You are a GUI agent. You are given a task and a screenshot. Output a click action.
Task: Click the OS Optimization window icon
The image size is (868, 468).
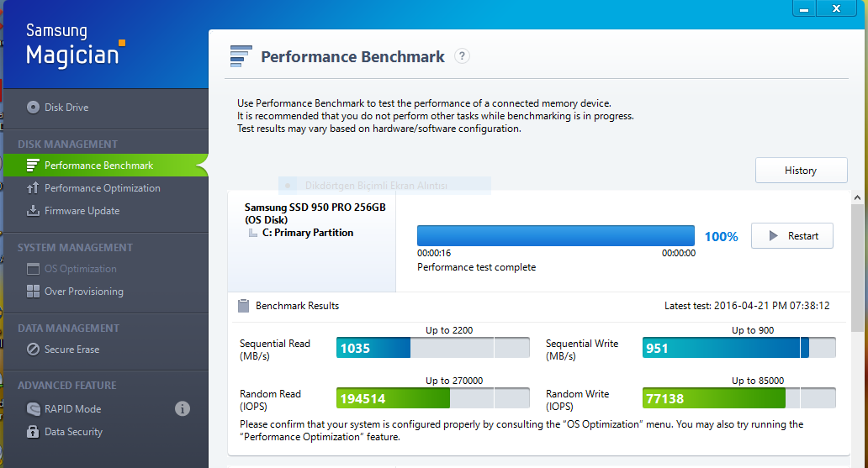coord(33,269)
